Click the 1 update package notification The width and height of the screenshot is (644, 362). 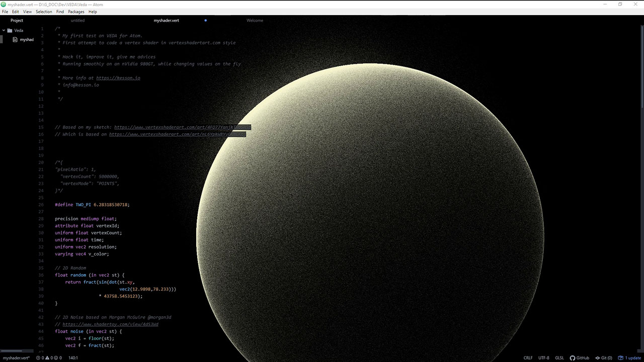pos(629,358)
